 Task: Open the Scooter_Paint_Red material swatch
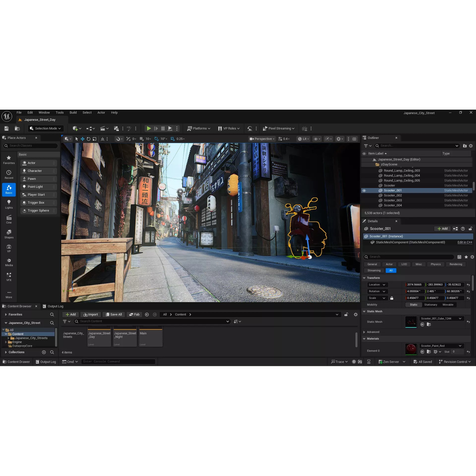pos(411,349)
